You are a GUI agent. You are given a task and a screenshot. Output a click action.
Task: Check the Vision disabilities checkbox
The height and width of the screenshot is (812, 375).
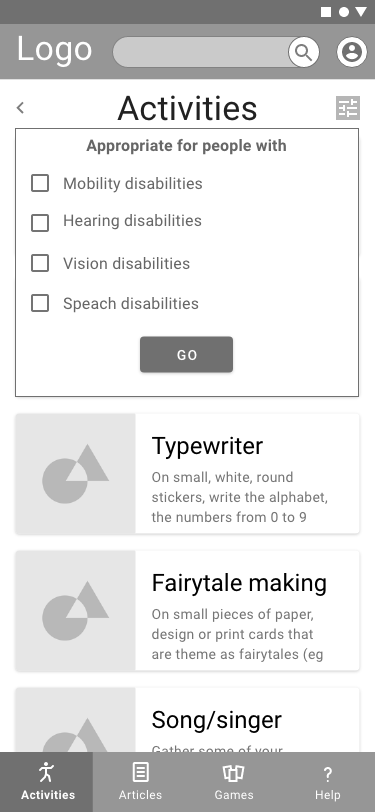pyautogui.click(x=40, y=263)
